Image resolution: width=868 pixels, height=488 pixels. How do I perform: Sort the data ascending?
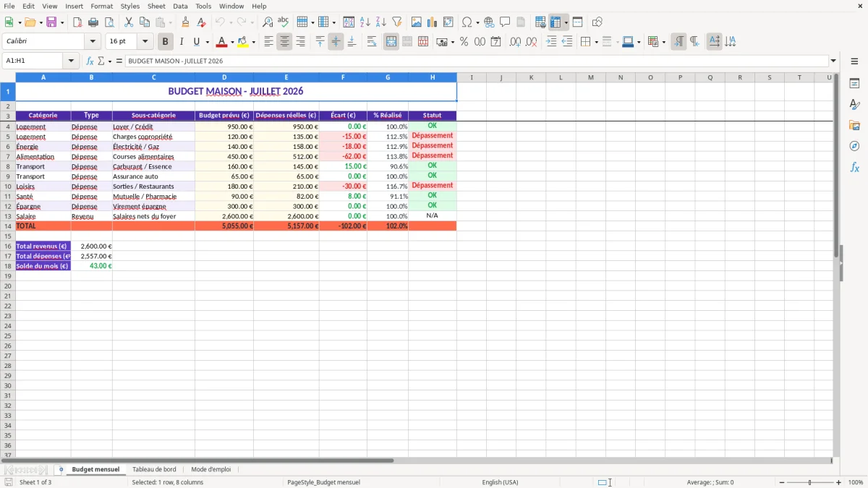pyautogui.click(x=365, y=22)
